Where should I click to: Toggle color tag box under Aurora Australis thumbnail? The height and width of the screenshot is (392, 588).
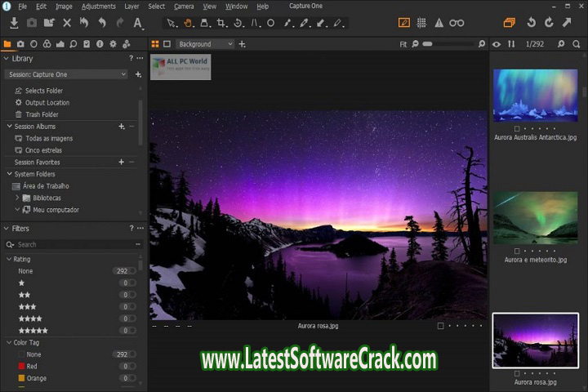point(517,129)
